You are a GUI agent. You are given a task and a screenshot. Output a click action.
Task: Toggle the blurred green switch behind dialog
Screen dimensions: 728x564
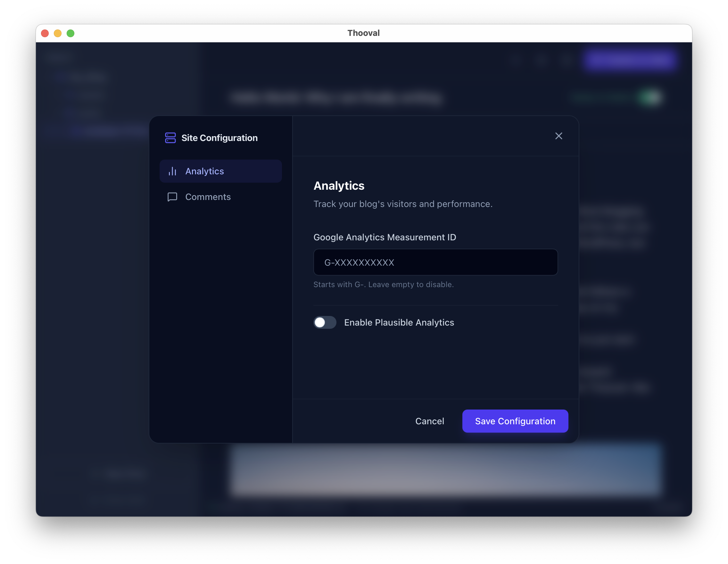tap(650, 98)
